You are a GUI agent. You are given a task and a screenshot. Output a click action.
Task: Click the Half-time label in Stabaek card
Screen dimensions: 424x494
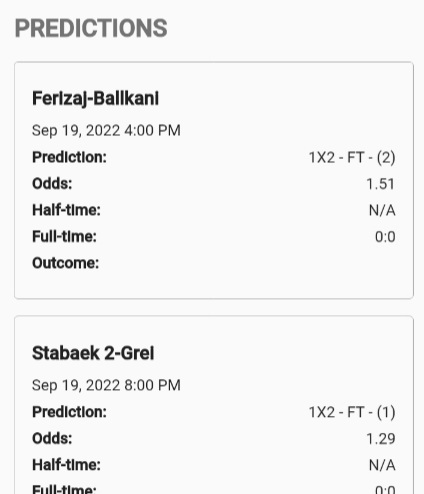click(x=66, y=465)
